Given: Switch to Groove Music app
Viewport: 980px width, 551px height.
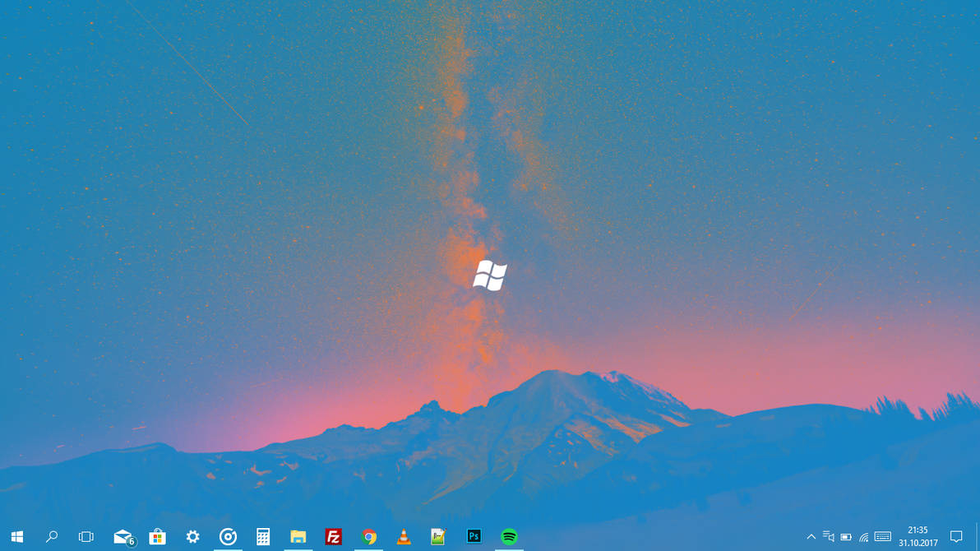Looking at the screenshot, I should click(228, 537).
